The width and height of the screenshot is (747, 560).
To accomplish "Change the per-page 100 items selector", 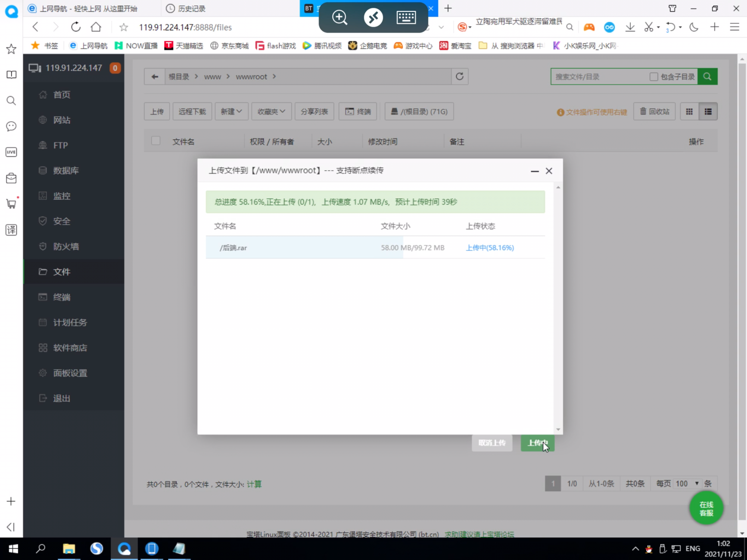I will [x=687, y=483].
